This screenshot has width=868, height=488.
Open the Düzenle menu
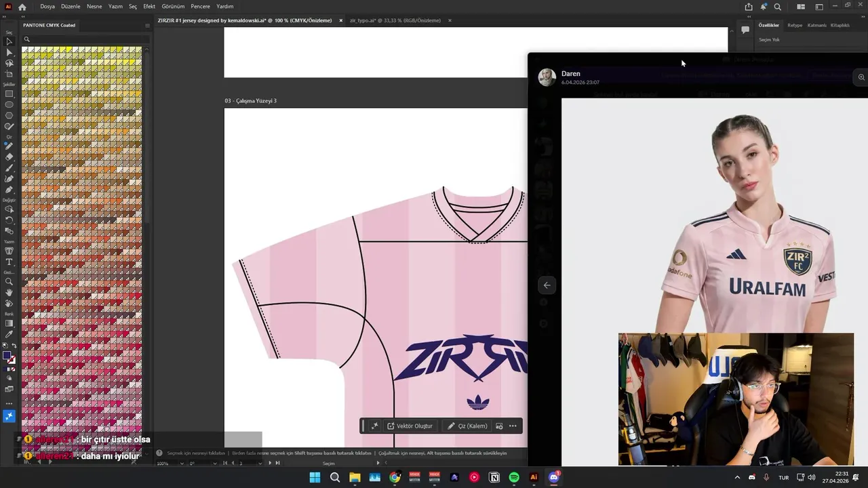71,7
